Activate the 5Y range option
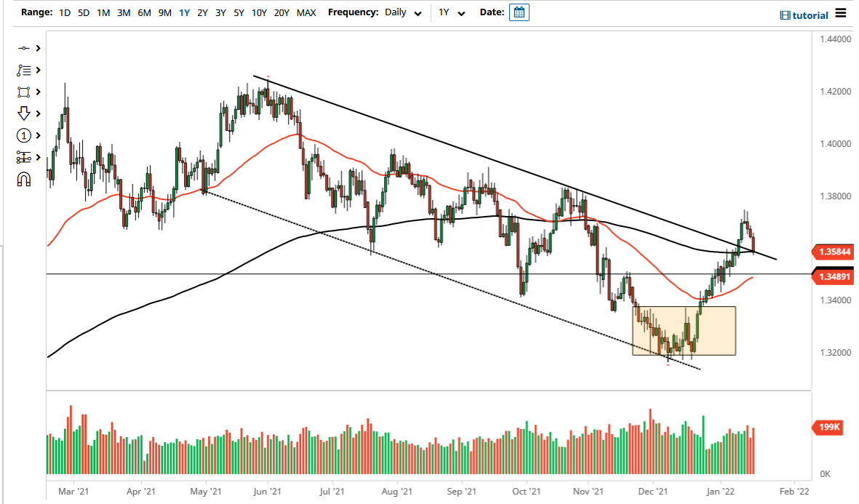The height and width of the screenshot is (504, 859). pyautogui.click(x=239, y=12)
